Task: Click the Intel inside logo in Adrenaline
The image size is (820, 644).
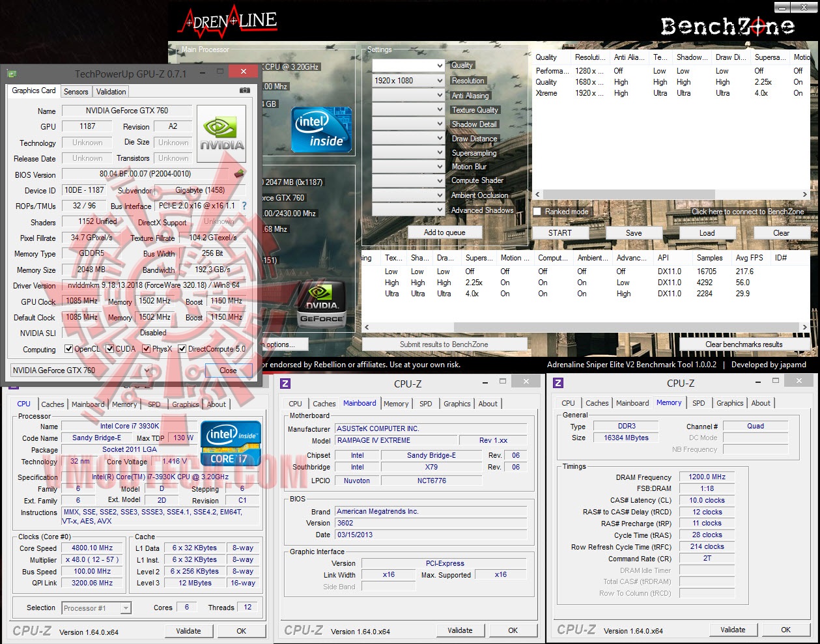Action: (321, 130)
